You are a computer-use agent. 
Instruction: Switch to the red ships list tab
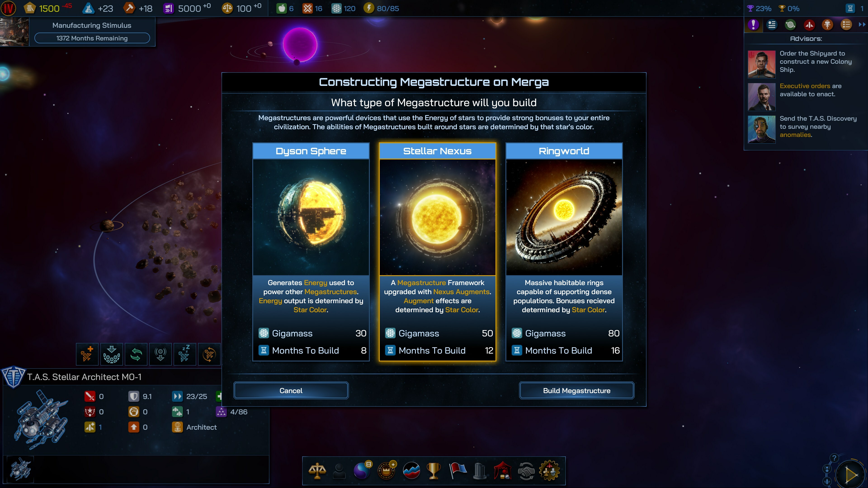[x=809, y=25]
